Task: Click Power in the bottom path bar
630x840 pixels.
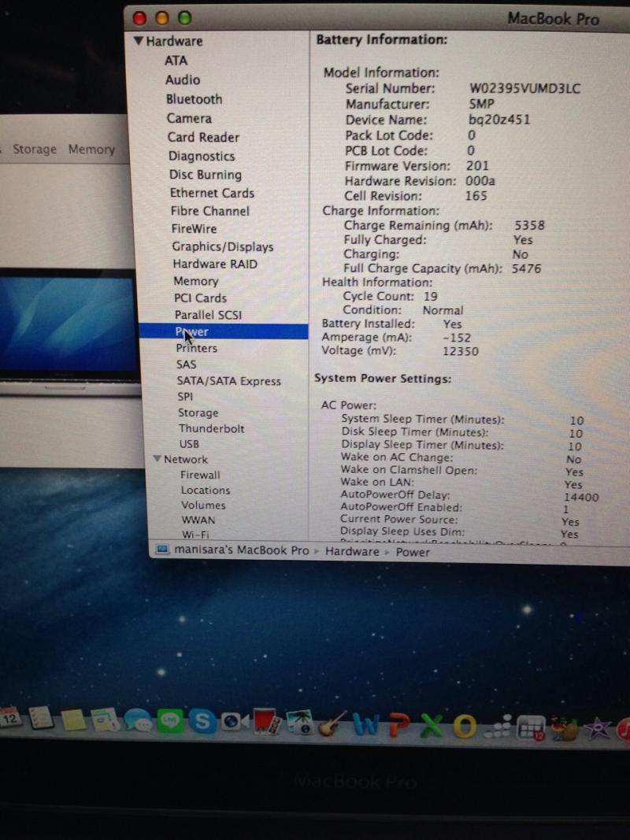Action: pos(413,552)
